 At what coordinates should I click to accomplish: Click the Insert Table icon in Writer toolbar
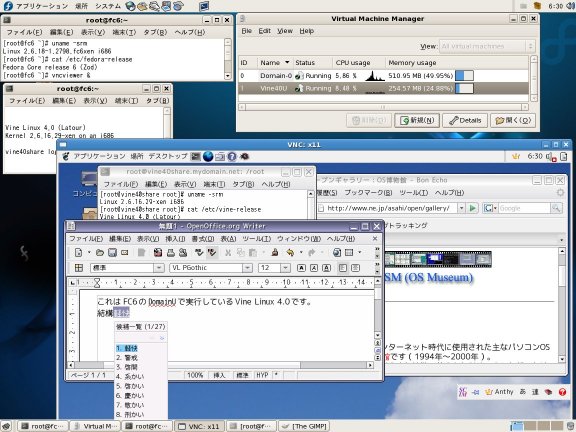pos(349,252)
